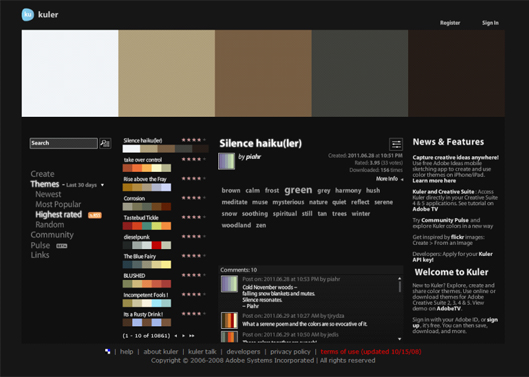This screenshot has width=529, height=377.
Task: Open the privacy policy link
Action: coord(290,352)
